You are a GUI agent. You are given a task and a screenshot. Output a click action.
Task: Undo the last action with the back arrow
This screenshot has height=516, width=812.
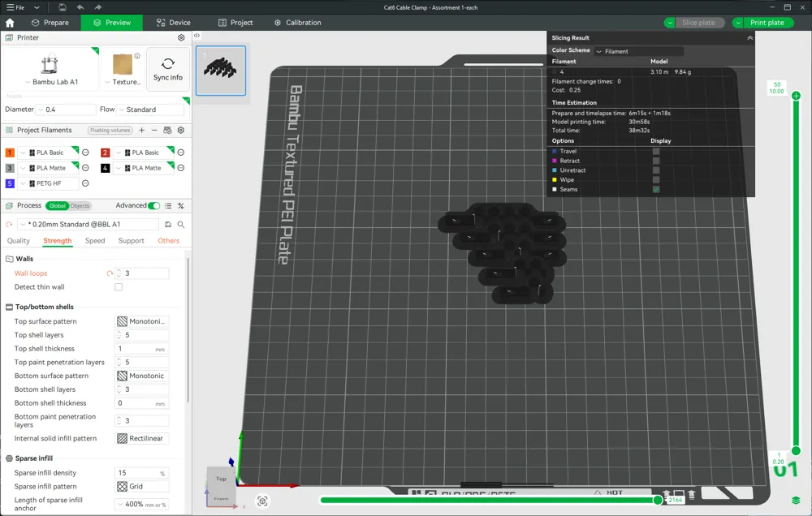tap(80, 7)
